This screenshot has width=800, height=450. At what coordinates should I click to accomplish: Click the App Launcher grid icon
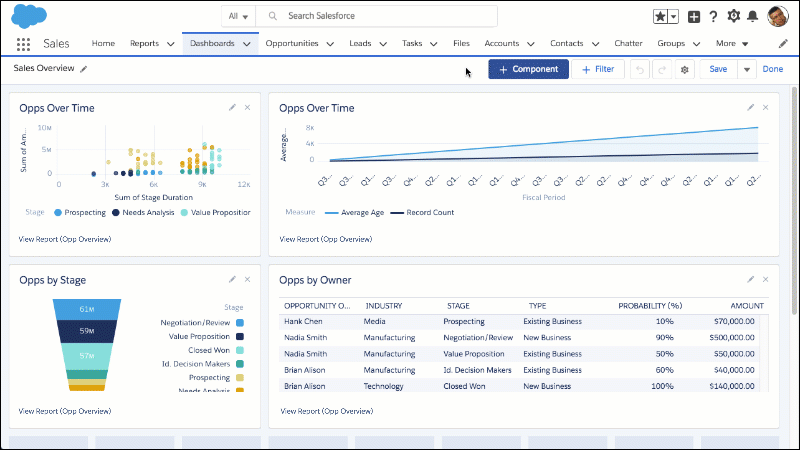click(x=23, y=44)
